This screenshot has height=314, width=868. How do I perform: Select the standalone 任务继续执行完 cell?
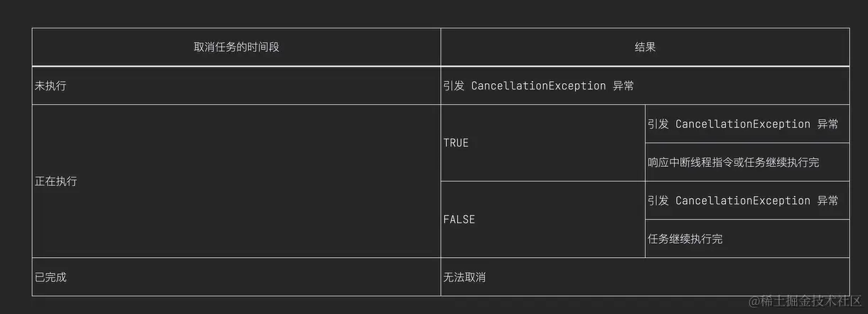(x=685, y=239)
